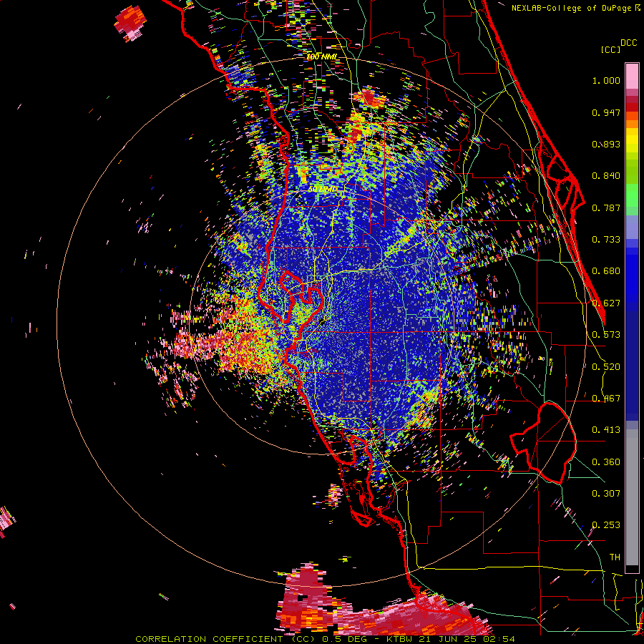Select the 0.947 scale value
644x644 pixels.
(x=606, y=112)
